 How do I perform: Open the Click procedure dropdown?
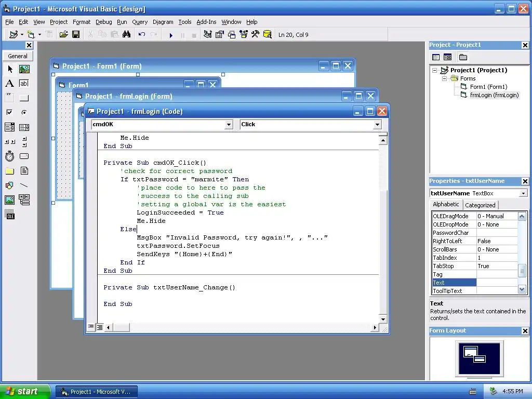[x=377, y=125]
